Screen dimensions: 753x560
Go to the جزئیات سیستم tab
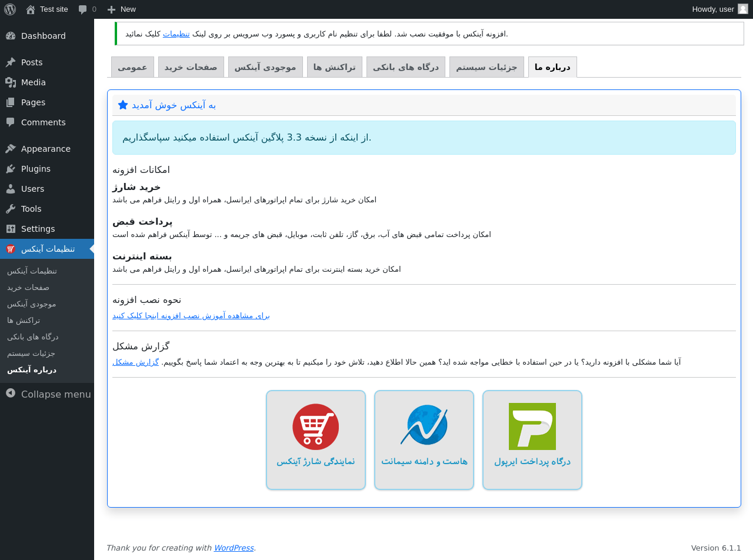tap(487, 67)
